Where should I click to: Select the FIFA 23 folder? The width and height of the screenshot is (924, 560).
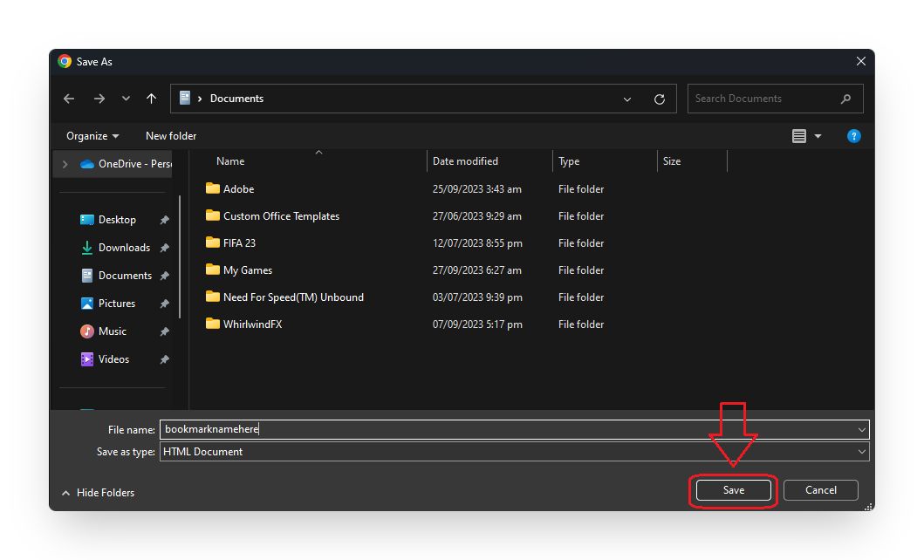(x=239, y=243)
